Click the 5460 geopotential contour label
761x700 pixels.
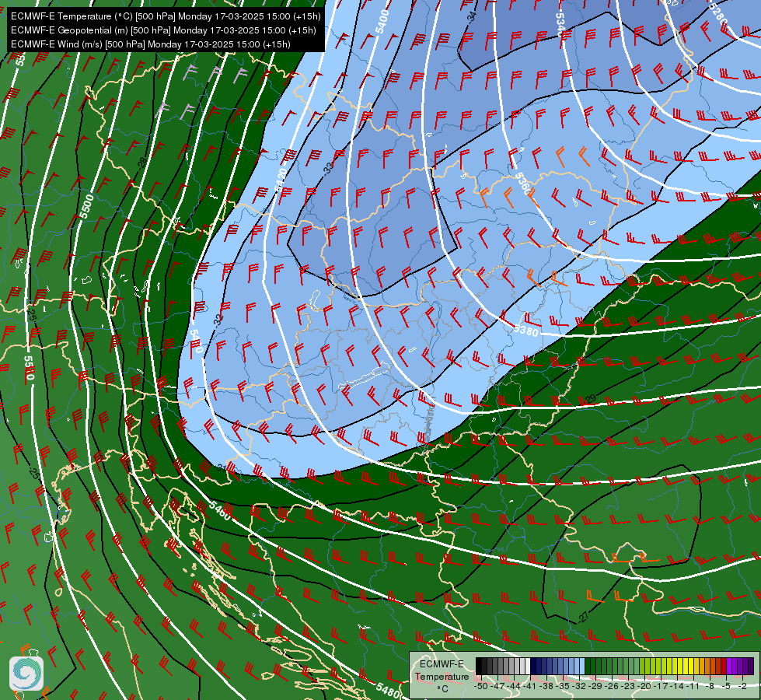click(220, 510)
